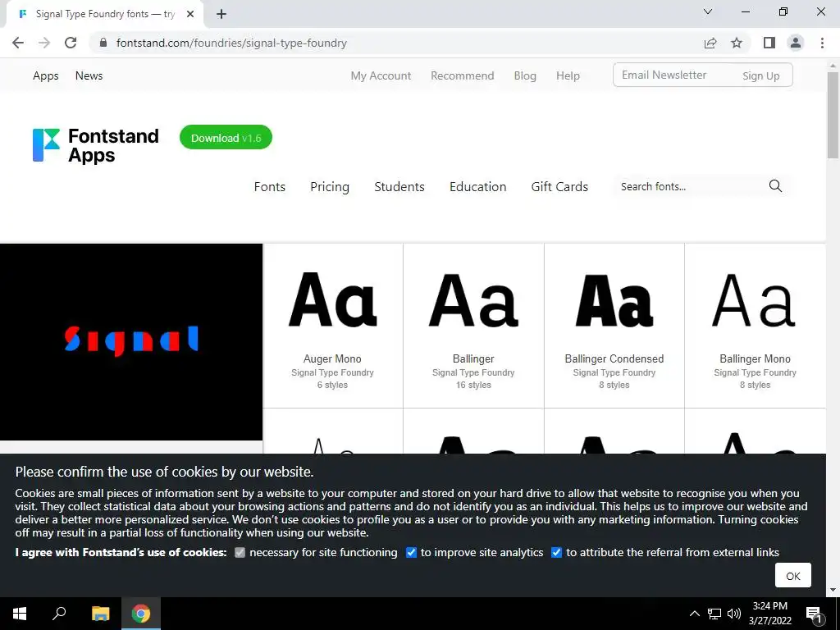This screenshot has height=630, width=840.
Task: Click Sign Up for the newsletter
Action: click(760, 75)
